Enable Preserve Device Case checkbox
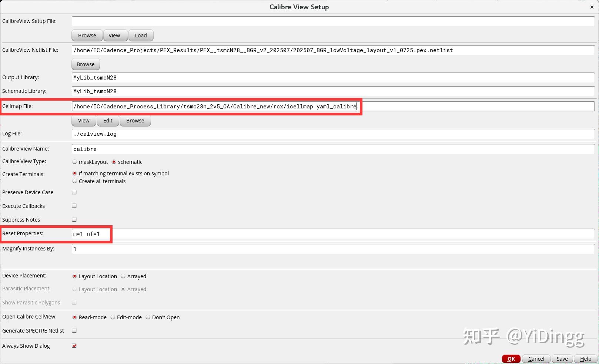The image size is (599, 364). click(x=74, y=192)
